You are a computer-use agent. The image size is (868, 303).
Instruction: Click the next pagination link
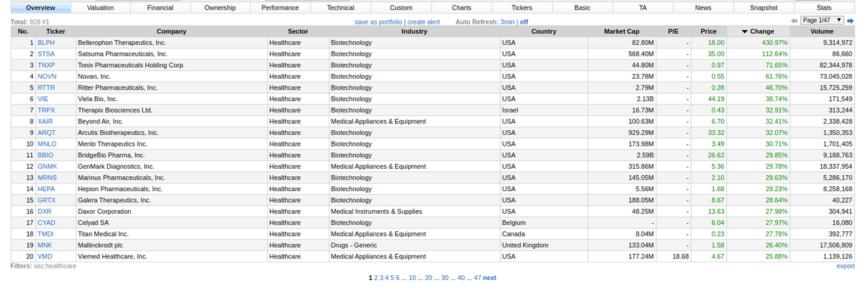coord(490,278)
